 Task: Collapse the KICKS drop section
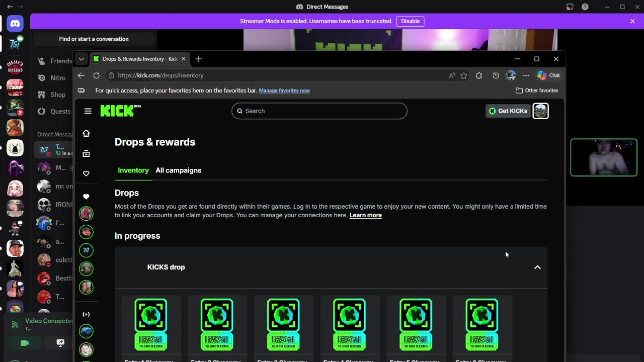(537, 267)
